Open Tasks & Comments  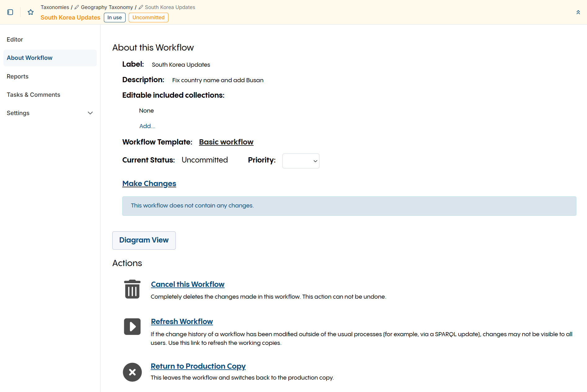point(33,95)
